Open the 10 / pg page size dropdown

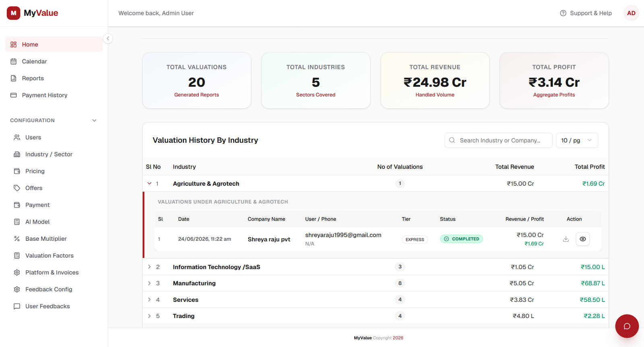577,140
